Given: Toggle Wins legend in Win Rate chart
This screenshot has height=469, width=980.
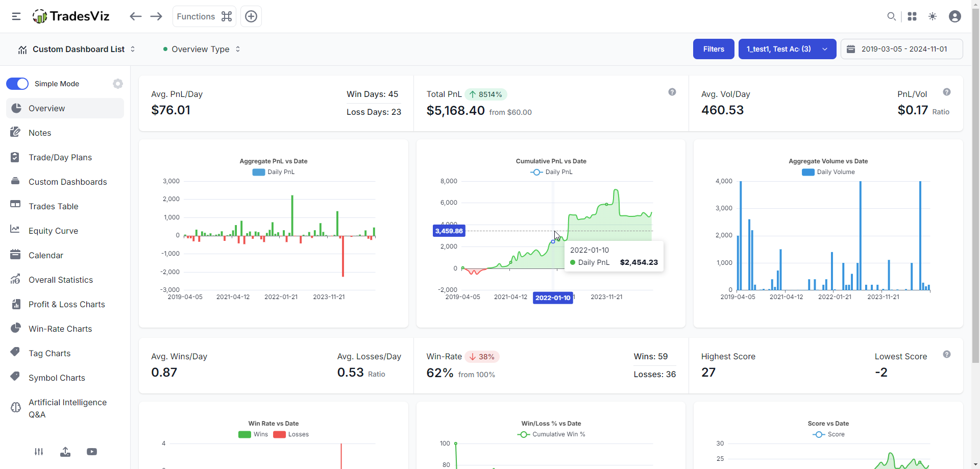Looking at the screenshot, I should 253,434.
